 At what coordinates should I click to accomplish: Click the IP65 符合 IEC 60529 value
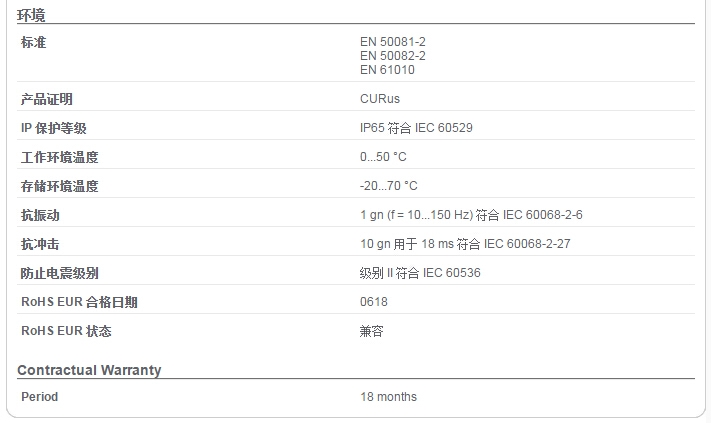click(x=416, y=128)
